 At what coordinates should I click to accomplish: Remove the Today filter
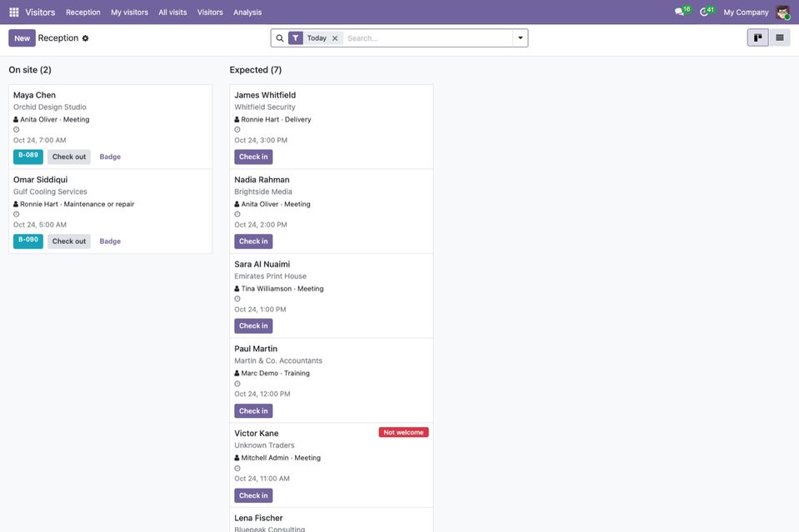tap(335, 38)
